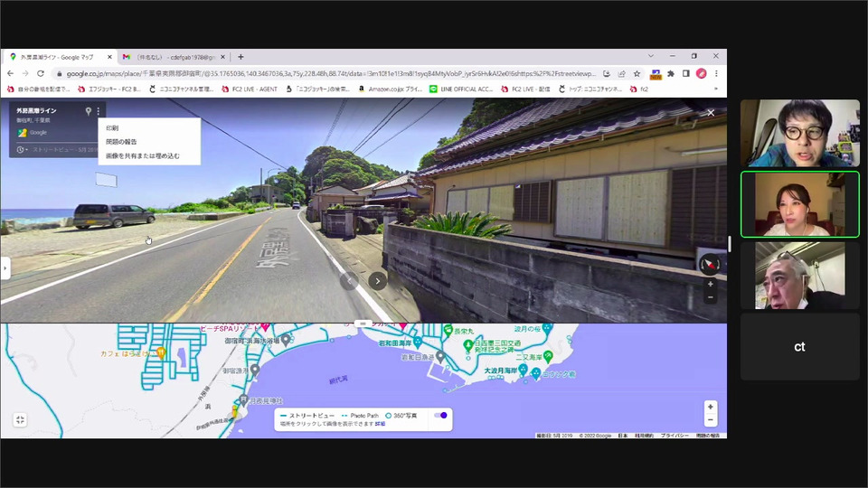Close the Google マップ tab
Screen dimensions: 868x488
(109, 57)
